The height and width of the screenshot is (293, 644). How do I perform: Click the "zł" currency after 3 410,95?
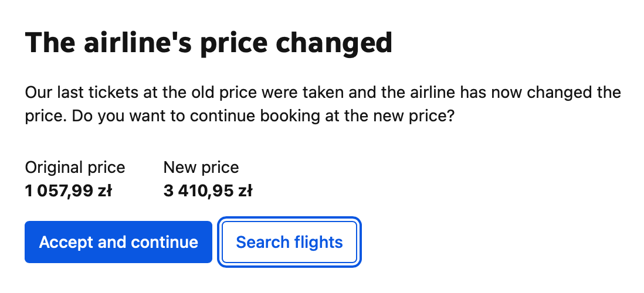(x=245, y=191)
